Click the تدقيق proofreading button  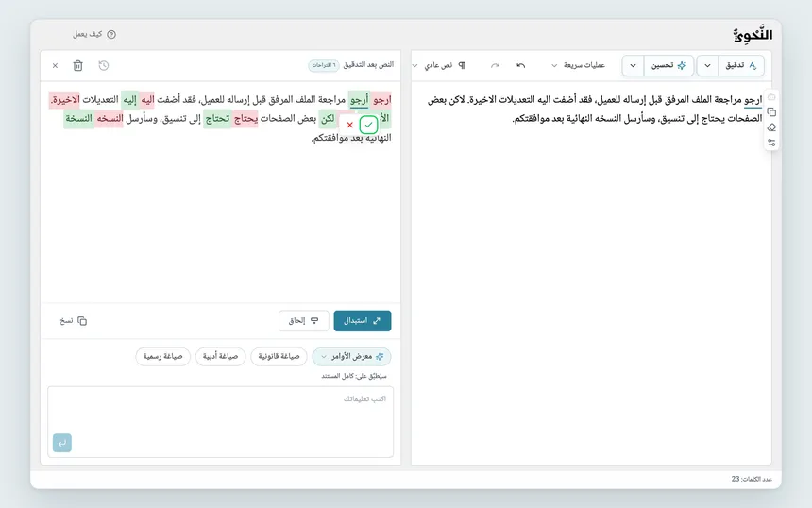tap(740, 66)
